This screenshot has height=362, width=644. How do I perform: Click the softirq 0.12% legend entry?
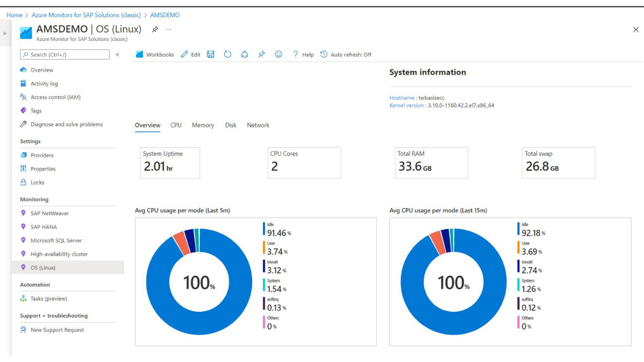click(x=529, y=304)
